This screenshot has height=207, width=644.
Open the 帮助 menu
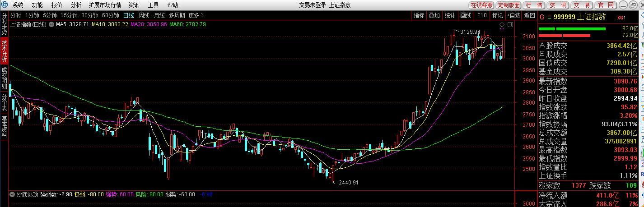tap(173, 5)
